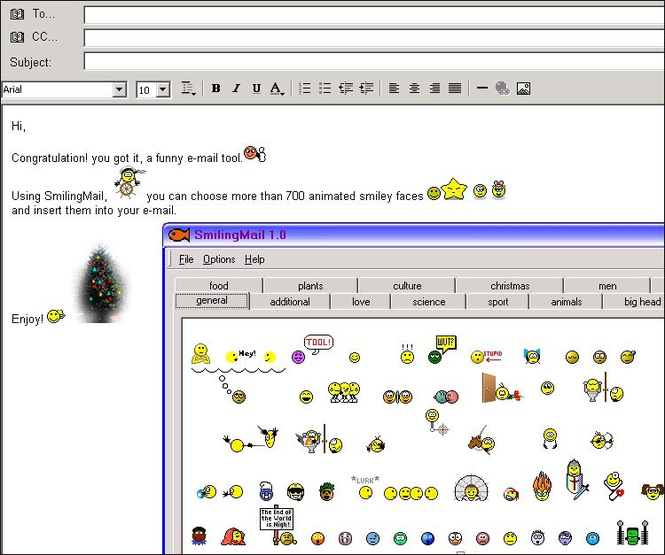Open the Help menu in SmilingMail
This screenshot has width=665, height=555.
coord(254,259)
